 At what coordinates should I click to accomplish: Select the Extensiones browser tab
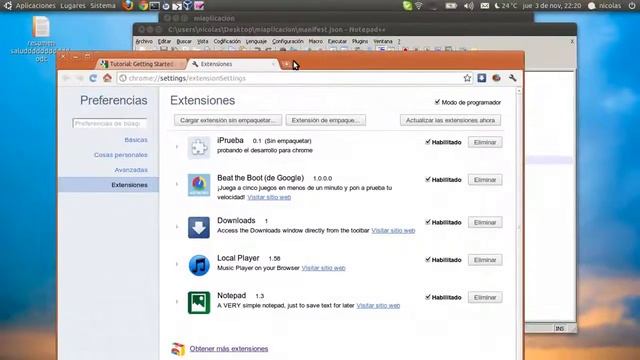pyautogui.click(x=233, y=64)
